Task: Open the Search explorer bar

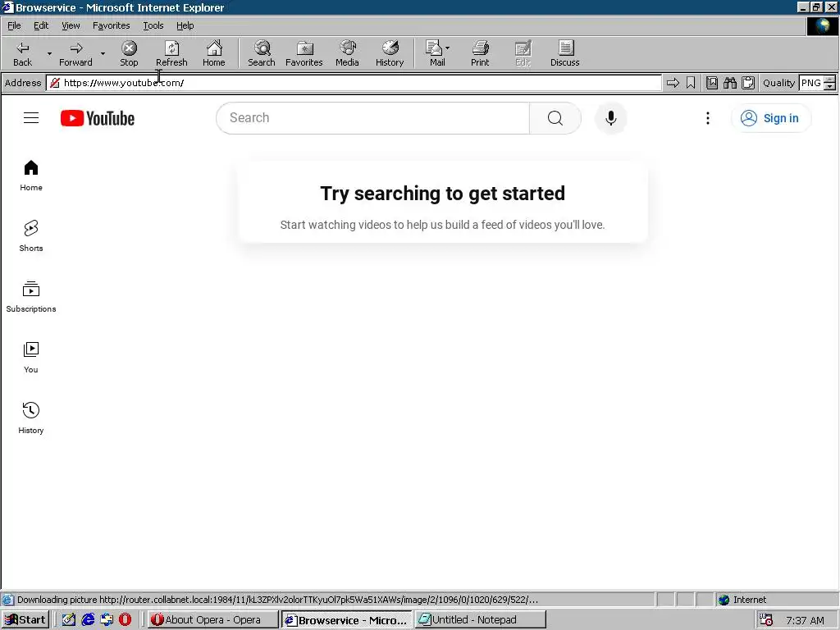Action: (262, 54)
